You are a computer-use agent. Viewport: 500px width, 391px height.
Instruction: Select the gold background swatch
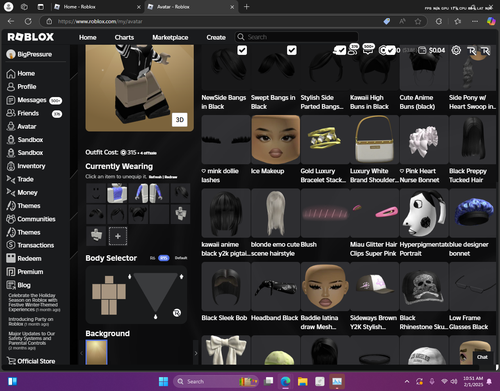point(97,352)
